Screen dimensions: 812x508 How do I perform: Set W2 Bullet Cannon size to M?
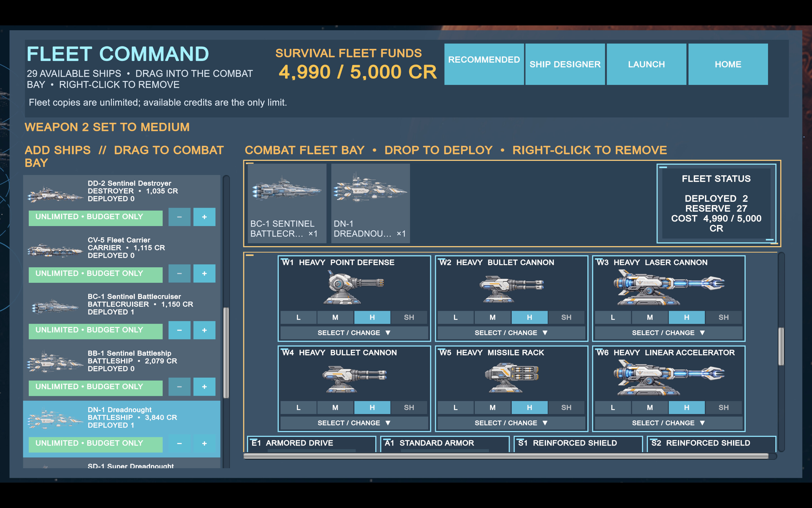point(492,317)
